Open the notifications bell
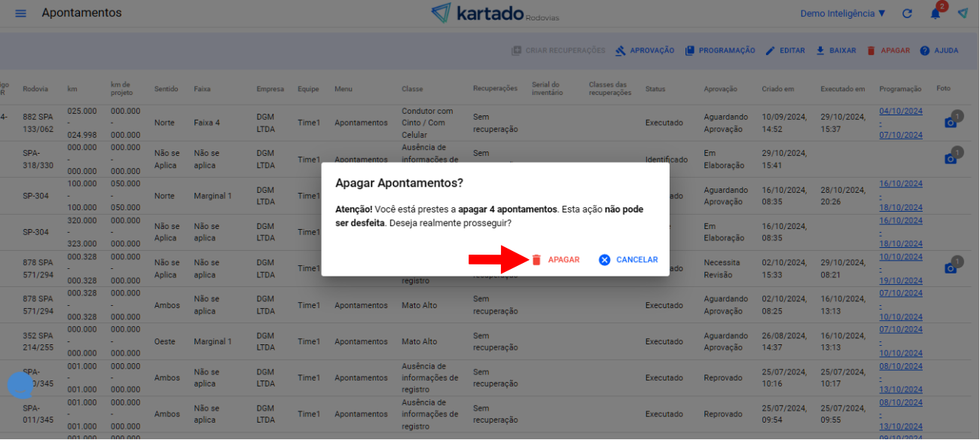Viewport: 980px width, 440px height. point(936,14)
